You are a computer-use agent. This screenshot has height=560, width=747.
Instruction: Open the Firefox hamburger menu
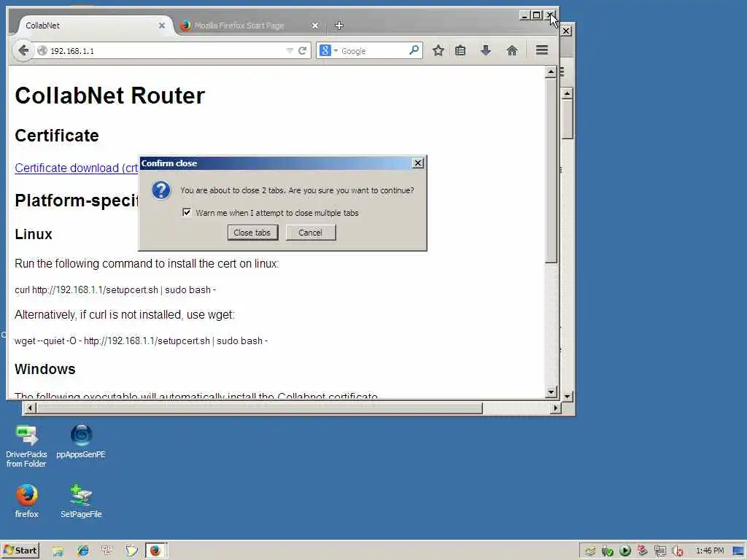pyautogui.click(x=542, y=50)
